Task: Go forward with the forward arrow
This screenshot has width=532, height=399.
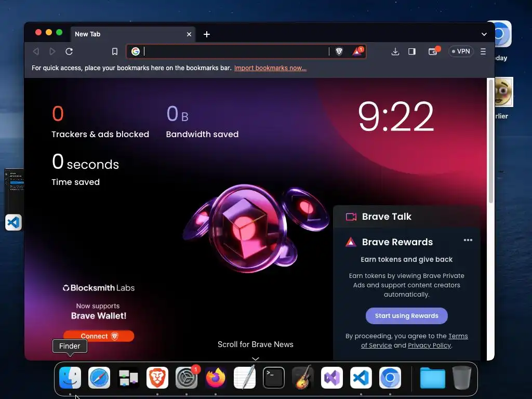Action: click(52, 51)
